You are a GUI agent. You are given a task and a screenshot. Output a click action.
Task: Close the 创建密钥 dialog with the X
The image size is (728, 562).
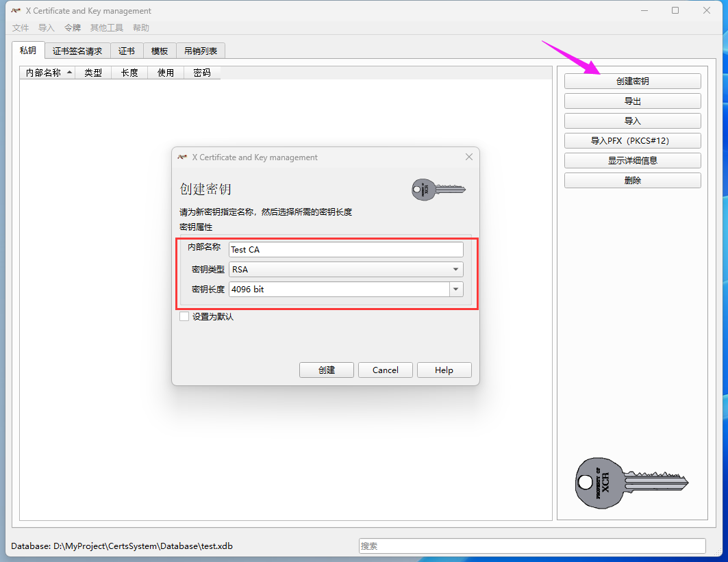tap(469, 157)
